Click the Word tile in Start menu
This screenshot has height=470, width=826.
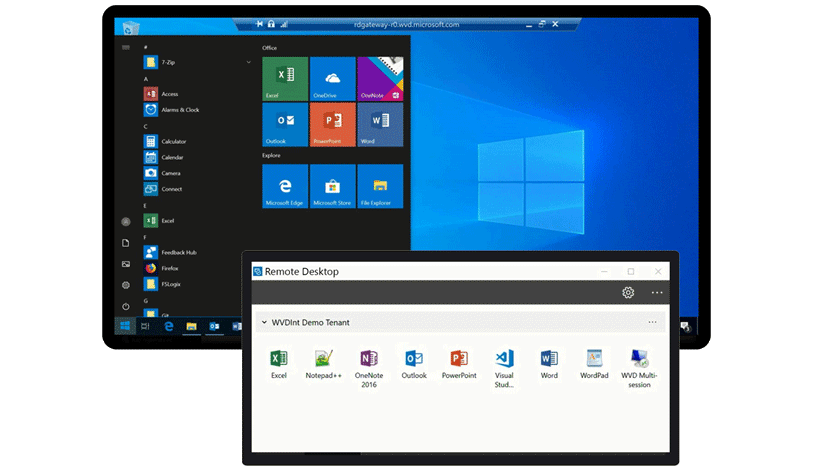click(380, 124)
